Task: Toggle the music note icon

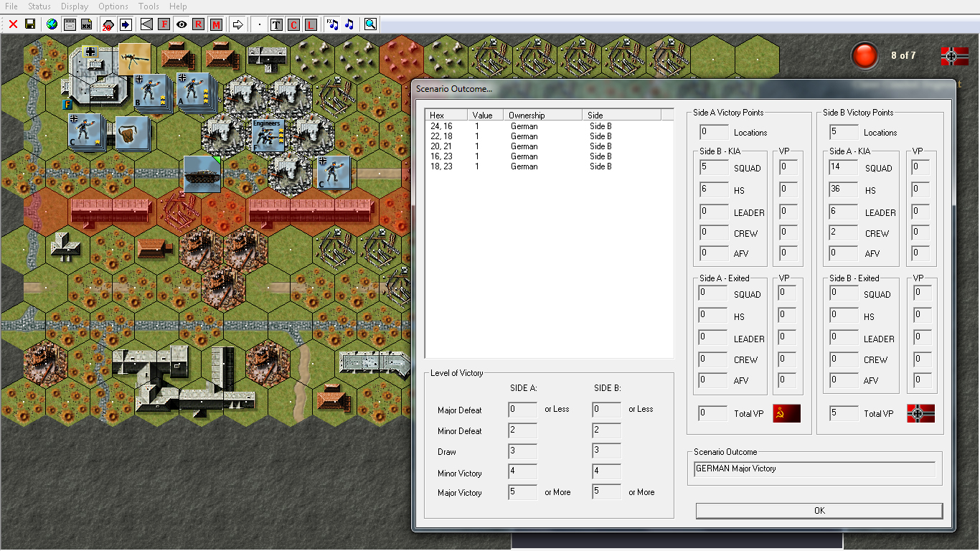Action: click(349, 24)
